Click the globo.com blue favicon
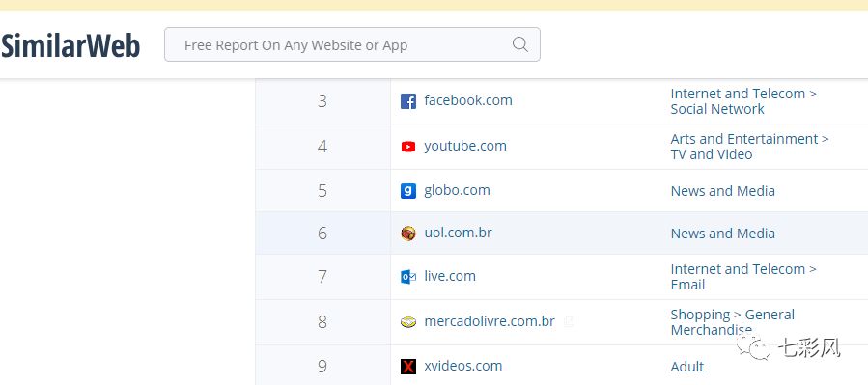The height and width of the screenshot is (385, 868). [408, 191]
